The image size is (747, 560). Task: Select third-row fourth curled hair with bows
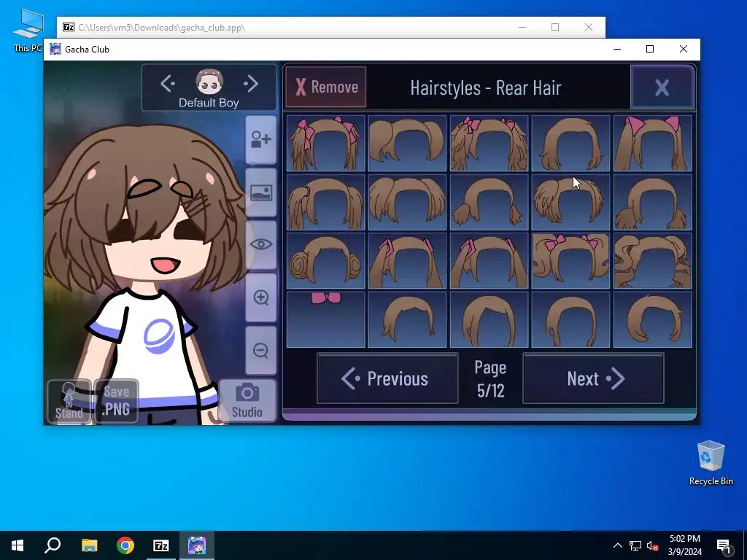point(570,261)
